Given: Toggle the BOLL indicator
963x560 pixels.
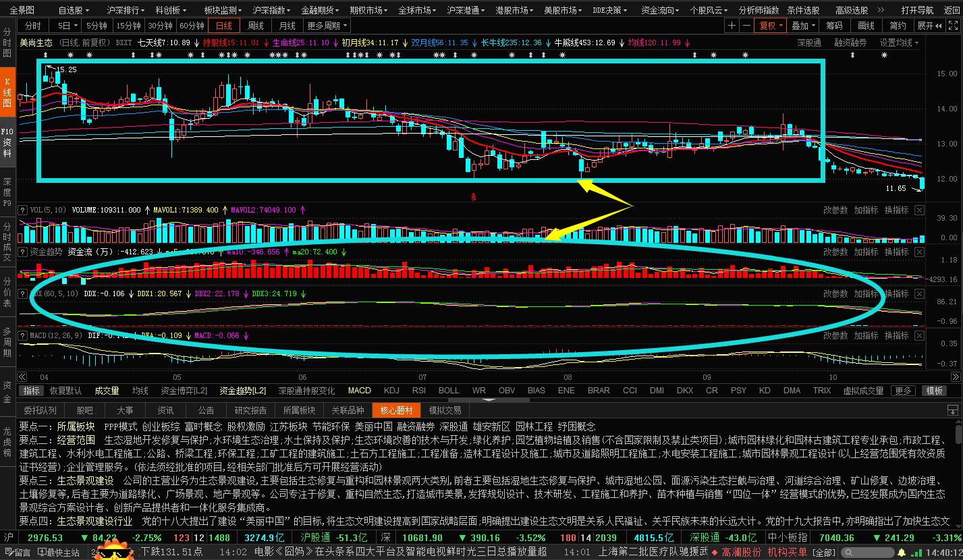Looking at the screenshot, I should pyautogui.click(x=449, y=391).
